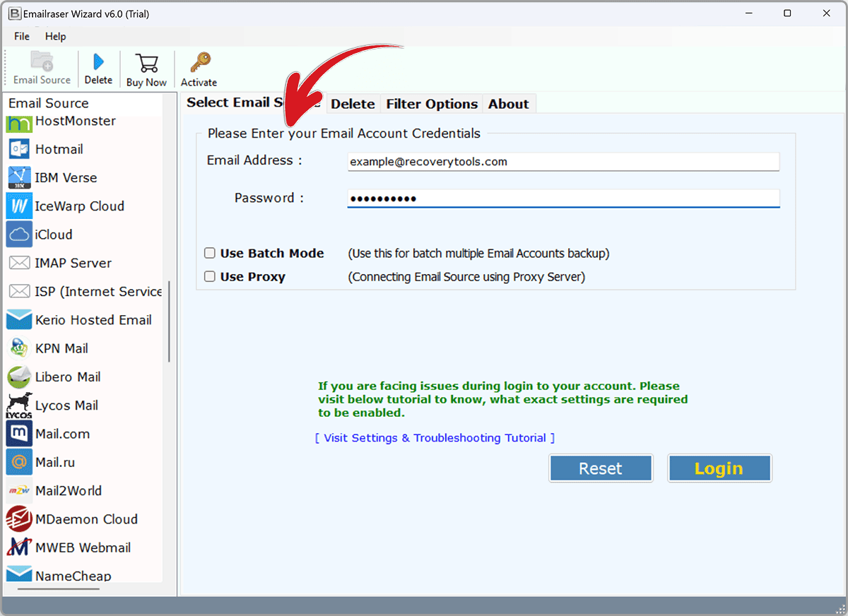Select the MDaemon Cloud icon
Viewport: 848px width, 616px height.
pyautogui.click(x=18, y=519)
